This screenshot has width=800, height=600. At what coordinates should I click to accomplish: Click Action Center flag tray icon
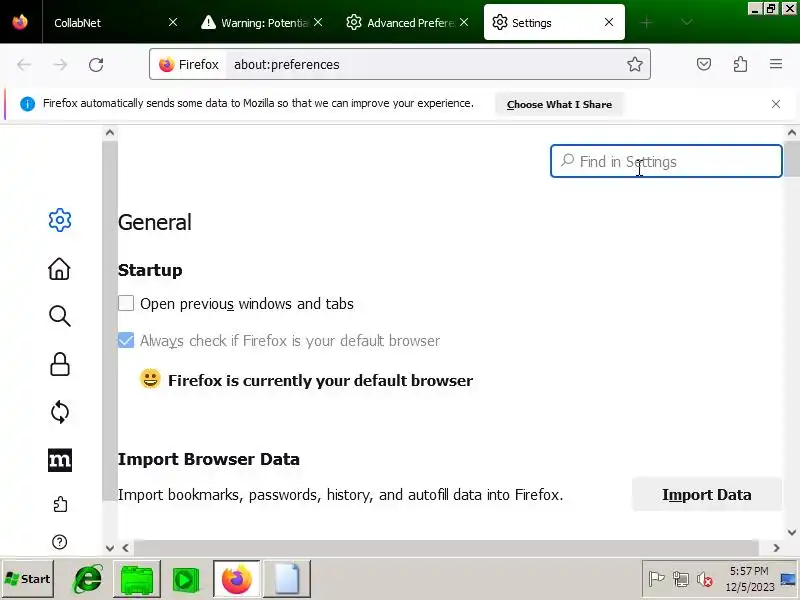656,579
